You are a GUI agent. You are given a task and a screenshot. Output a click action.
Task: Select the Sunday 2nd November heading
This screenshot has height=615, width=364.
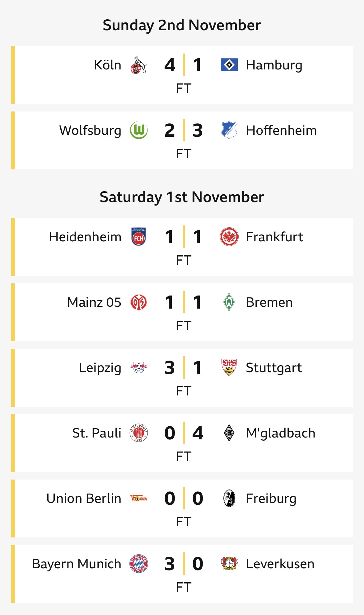tap(182, 25)
